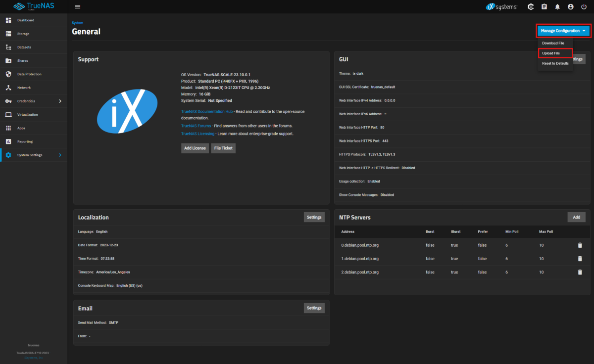Click the TrueCommand status icon in top bar

tap(531, 7)
